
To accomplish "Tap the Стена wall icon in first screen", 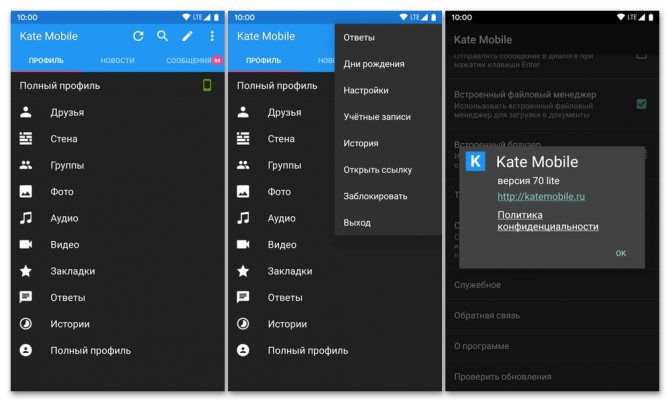I will click(26, 139).
